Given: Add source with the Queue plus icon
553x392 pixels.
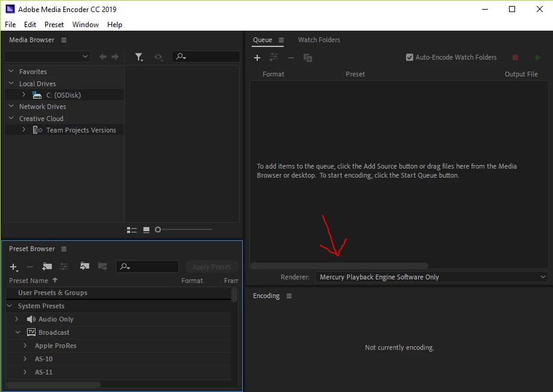Looking at the screenshot, I should coord(257,58).
